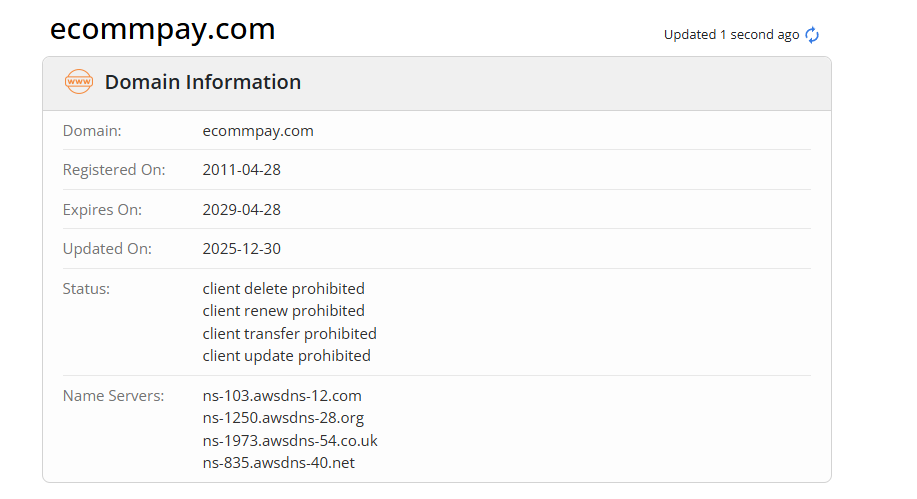Click the refresh icon beside Updated
917x499 pixels.
tap(812, 35)
